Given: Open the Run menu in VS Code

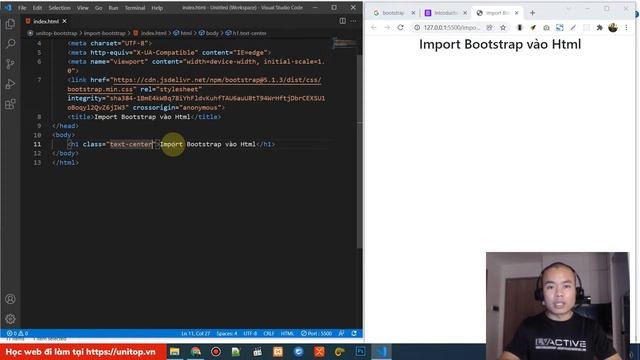Looking at the screenshot, I should coord(113,8).
